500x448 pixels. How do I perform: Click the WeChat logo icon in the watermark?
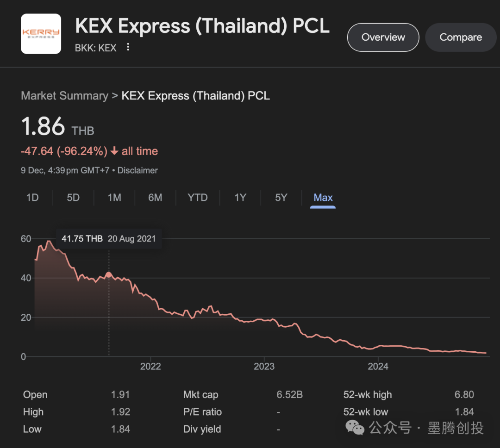355,428
